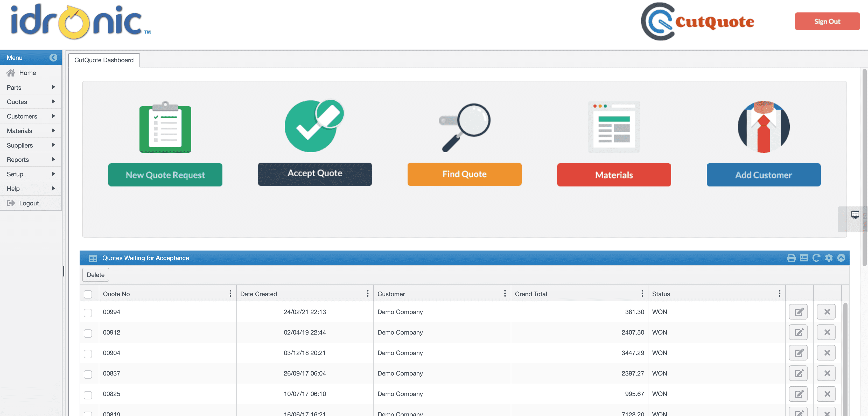Go to Home in the sidebar menu
The image size is (868, 416).
(31, 73)
